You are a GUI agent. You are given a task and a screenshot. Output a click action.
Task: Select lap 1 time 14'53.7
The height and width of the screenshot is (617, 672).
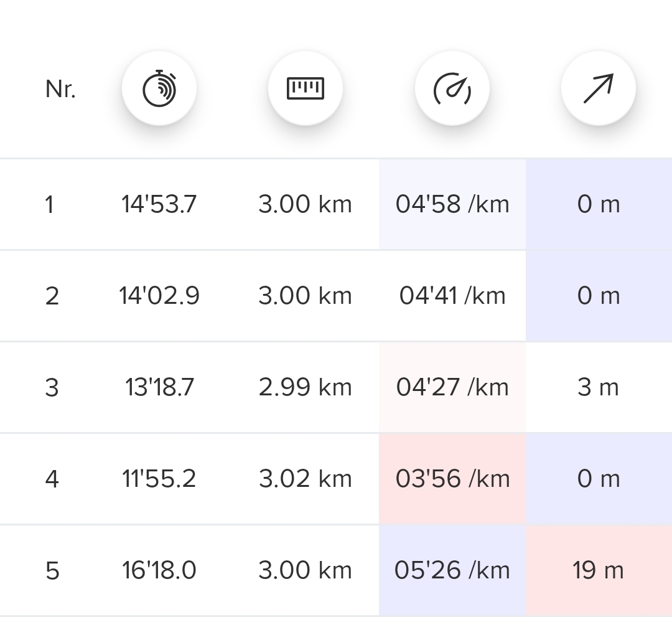click(159, 204)
